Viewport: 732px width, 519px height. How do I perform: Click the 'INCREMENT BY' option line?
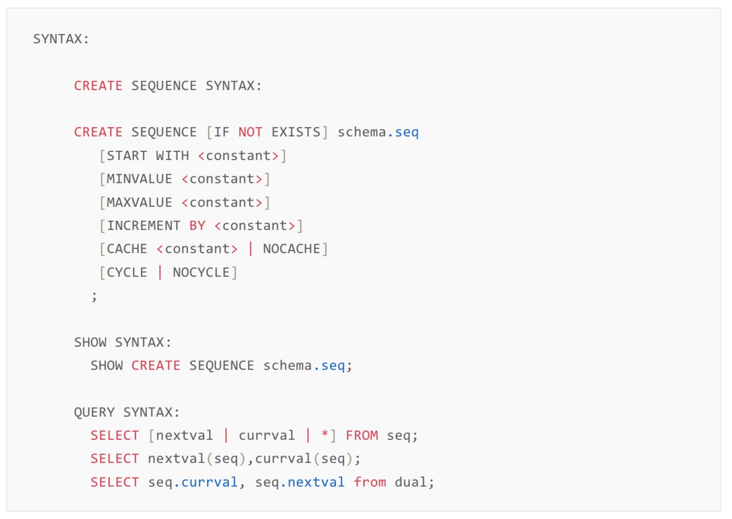click(201, 226)
